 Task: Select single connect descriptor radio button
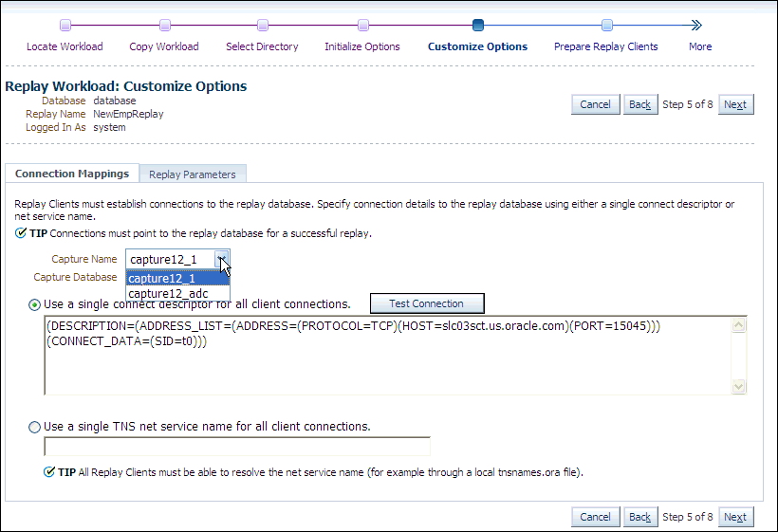(36, 304)
